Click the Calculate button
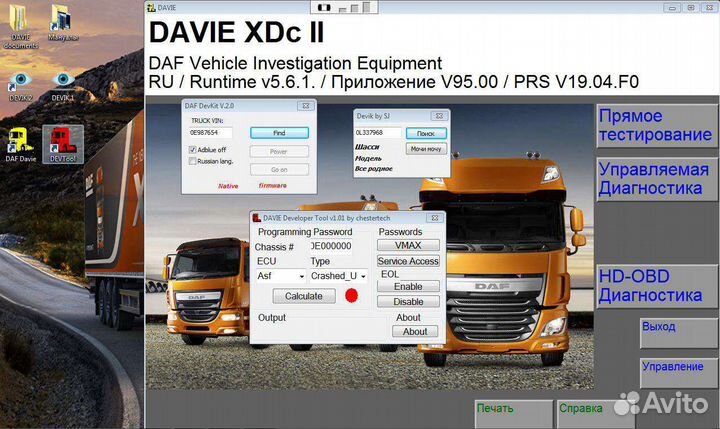The image size is (720, 429). tap(304, 296)
